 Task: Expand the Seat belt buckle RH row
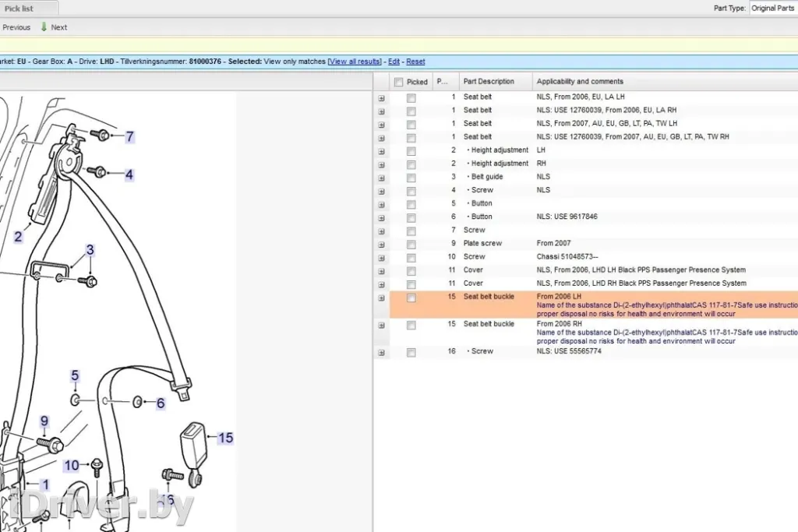[381, 326]
